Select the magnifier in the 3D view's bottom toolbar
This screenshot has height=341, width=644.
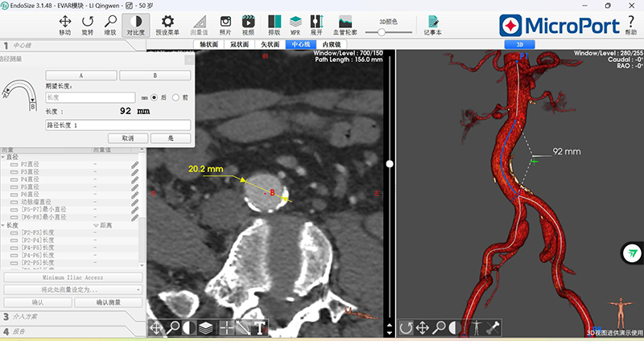tap(439, 328)
